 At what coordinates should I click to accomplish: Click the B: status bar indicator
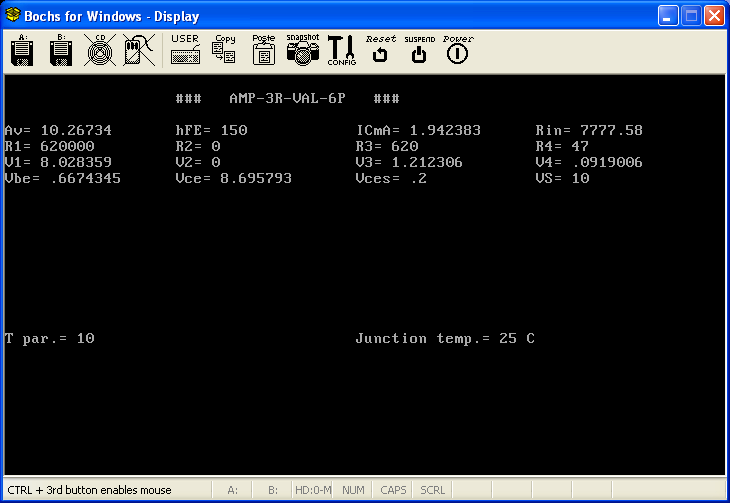(x=273, y=490)
